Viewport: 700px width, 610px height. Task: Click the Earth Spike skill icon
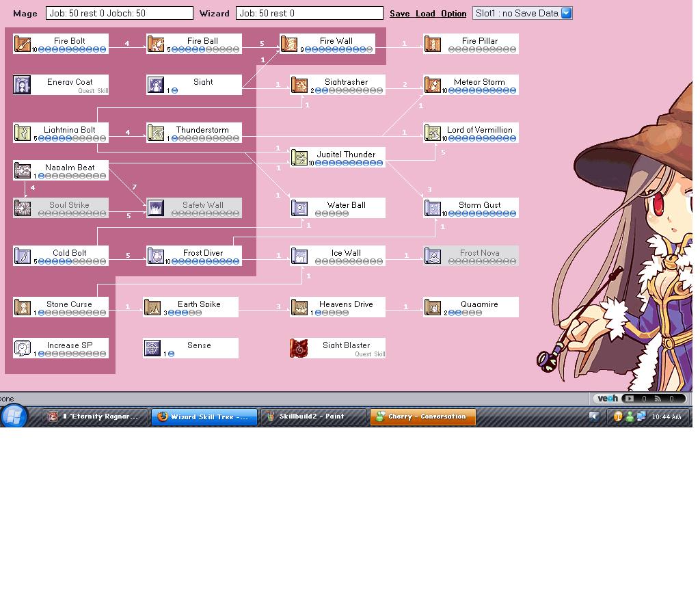point(152,307)
